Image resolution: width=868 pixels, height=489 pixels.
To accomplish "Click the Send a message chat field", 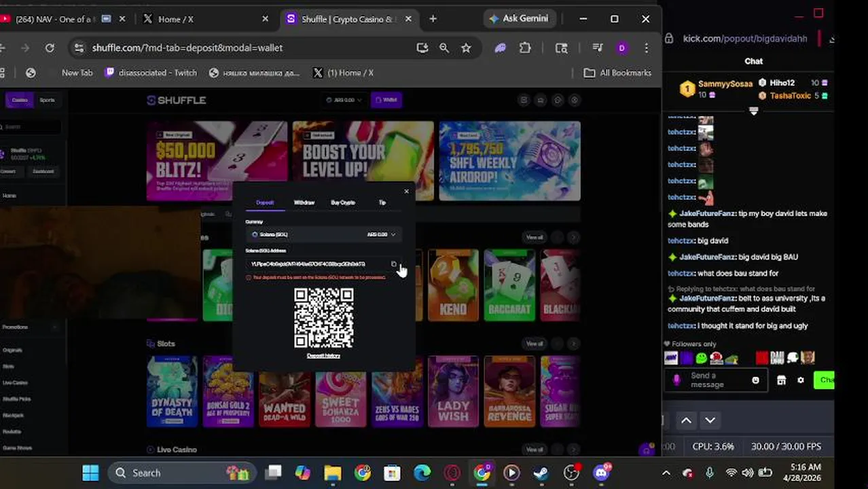I will 716,380.
